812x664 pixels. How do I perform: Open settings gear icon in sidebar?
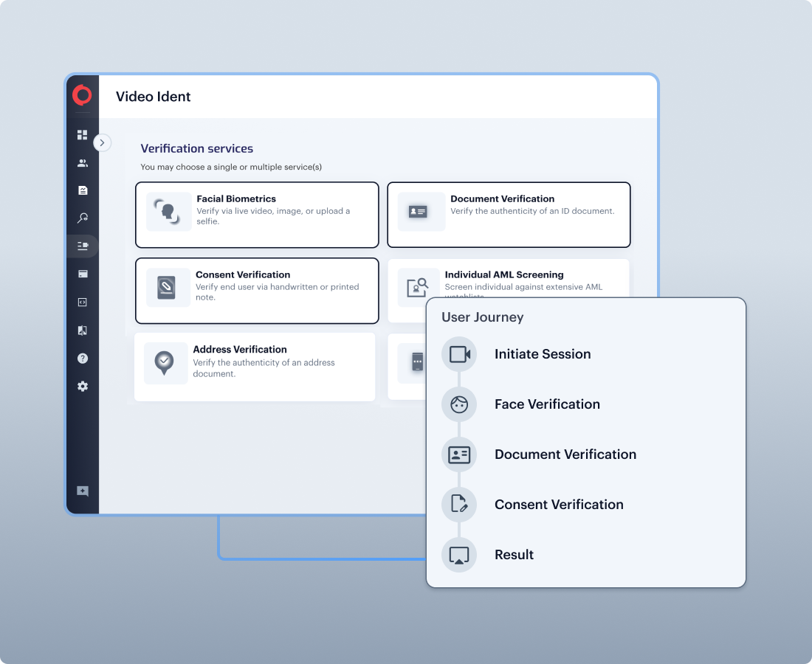click(x=82, y=386)
